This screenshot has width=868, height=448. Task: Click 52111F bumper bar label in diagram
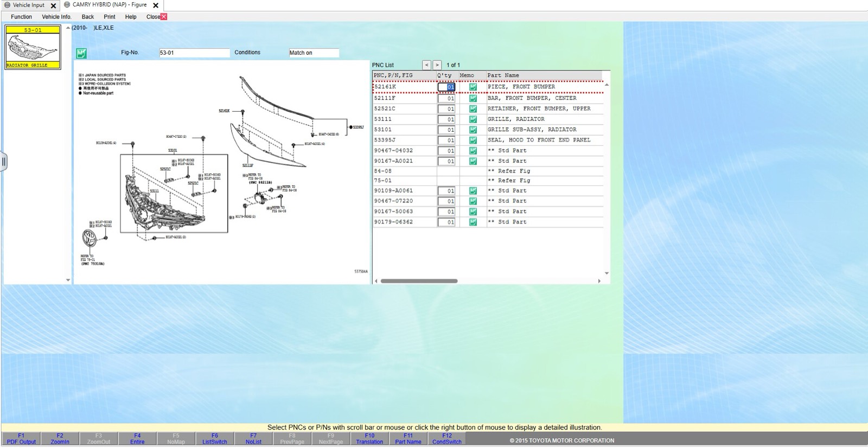[247, 165]
